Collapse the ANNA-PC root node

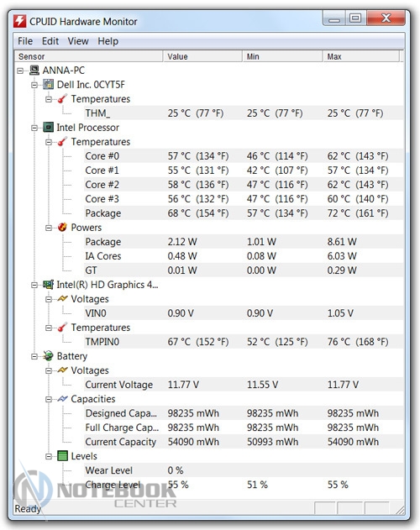[x=20, y=71]
